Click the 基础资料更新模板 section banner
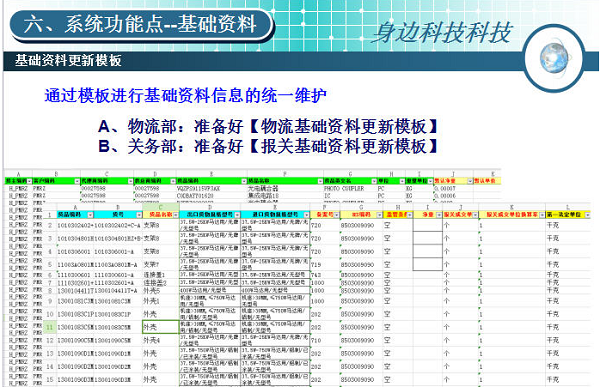The height and width of the screenshot is (387, 600). [x=68, y=60]
